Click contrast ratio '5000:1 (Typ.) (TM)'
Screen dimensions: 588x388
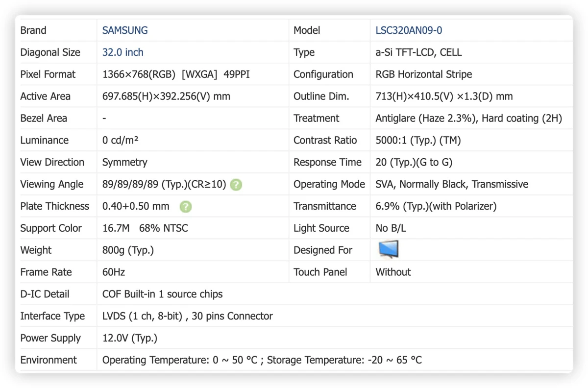[418, 141]
